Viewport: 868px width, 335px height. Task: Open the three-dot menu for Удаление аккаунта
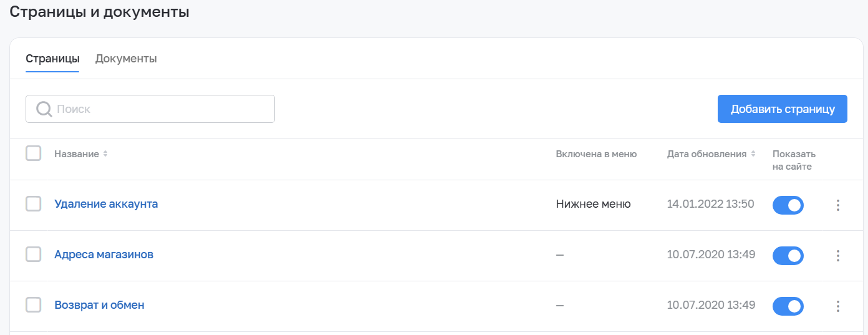(838, 205)
